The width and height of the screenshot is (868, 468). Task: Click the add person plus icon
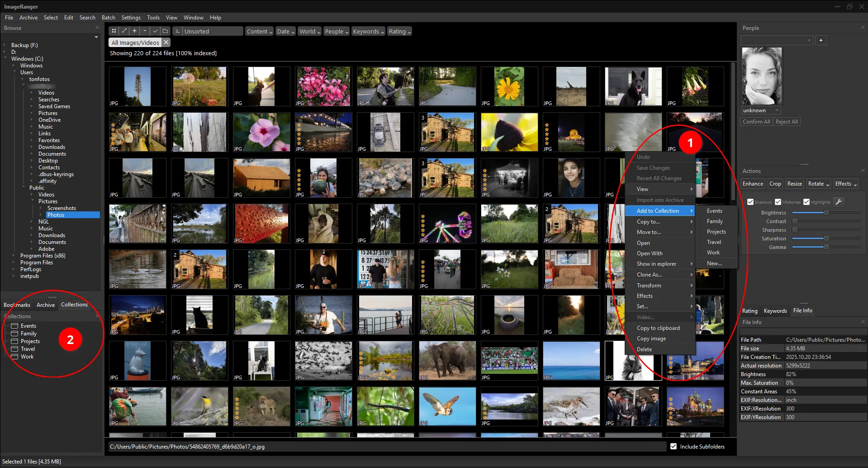(821, 40)
